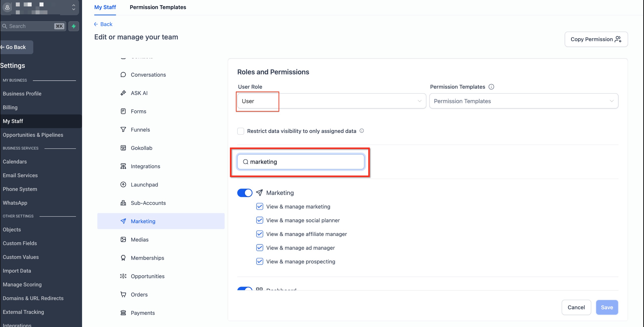Viewport: 644px width, 327px height.
Task: Select My Staff in settings sidebar
Action: pyautogui.click(x=41, y=121)
